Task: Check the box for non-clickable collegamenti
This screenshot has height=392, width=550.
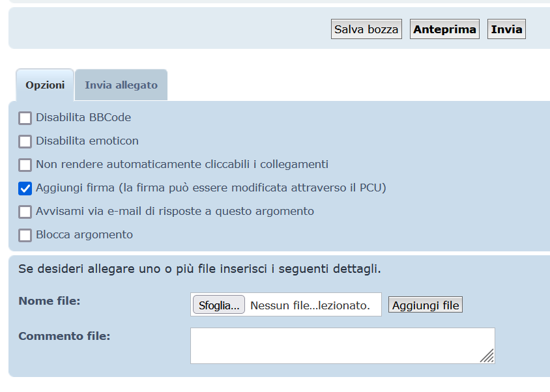Action: click(x=25, y=165)
